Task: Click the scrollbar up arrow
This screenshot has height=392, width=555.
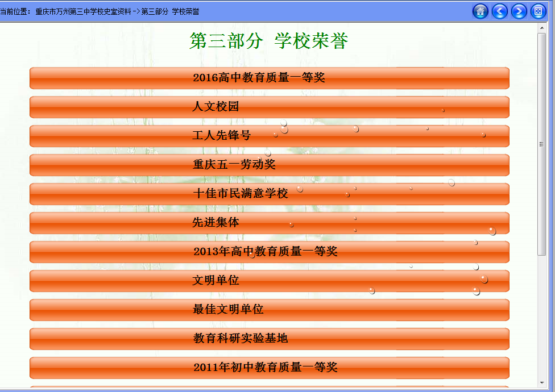Action: point(541,28)
